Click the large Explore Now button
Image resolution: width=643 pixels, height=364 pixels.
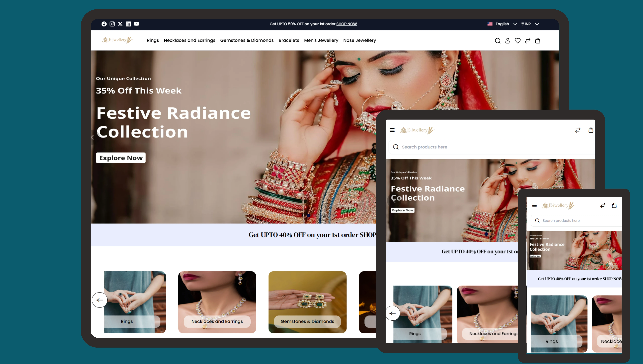coord(121,158)
